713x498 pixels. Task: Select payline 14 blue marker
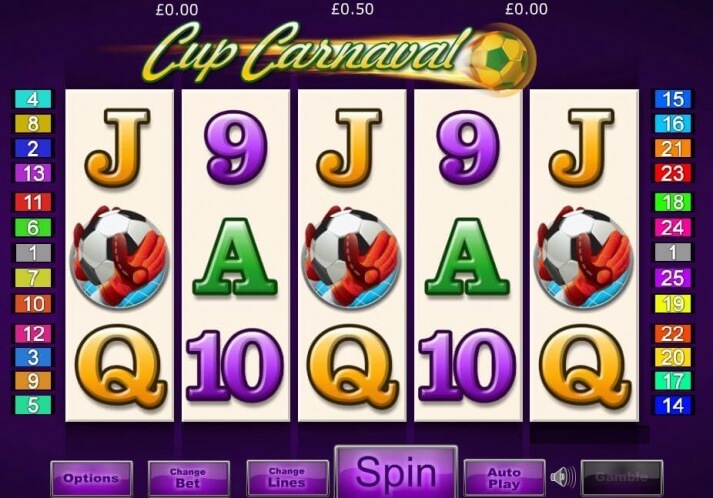[x=673, y=405]
